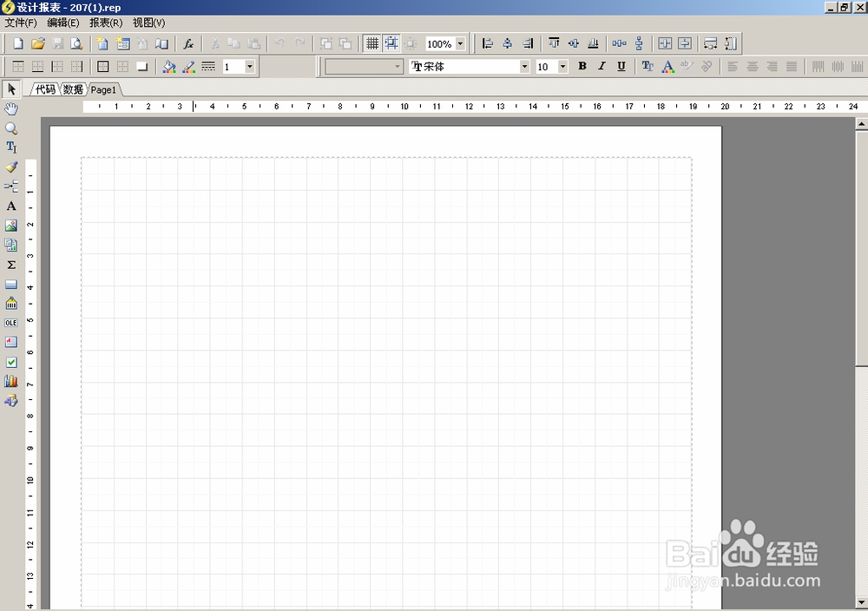Toggle left frame border line
Image resolution: width=868 pixels, height=611 pixels.
coord(57,67)
